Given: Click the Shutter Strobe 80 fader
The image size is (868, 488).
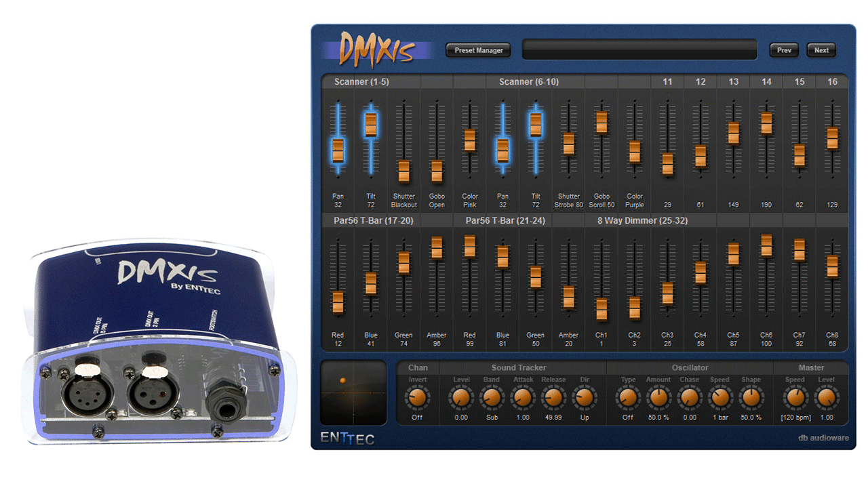Looking at the screenshot, I should 569,144.
